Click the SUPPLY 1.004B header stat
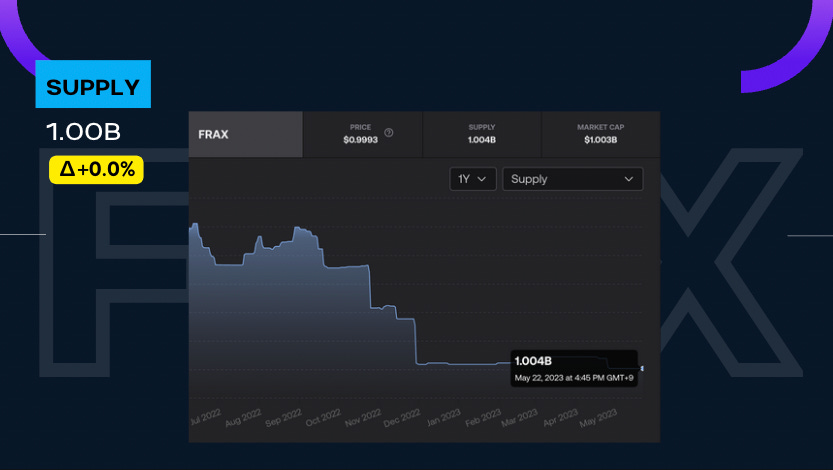 [x=482, y=134]
